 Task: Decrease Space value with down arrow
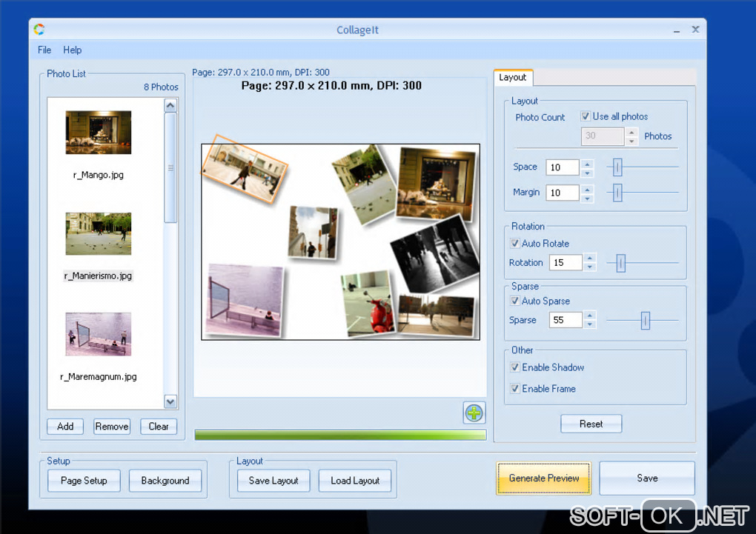[587, 173]
